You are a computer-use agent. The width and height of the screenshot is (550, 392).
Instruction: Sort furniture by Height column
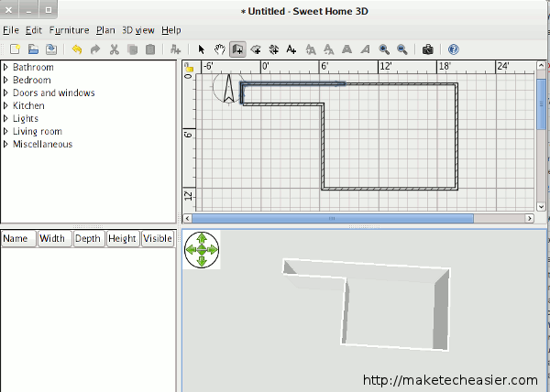click(x=124, y=238)
